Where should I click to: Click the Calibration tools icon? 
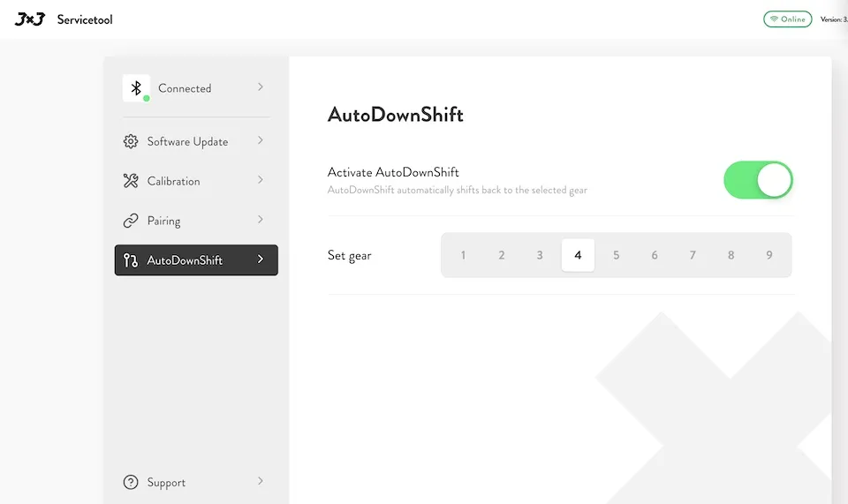click(131, 181)
